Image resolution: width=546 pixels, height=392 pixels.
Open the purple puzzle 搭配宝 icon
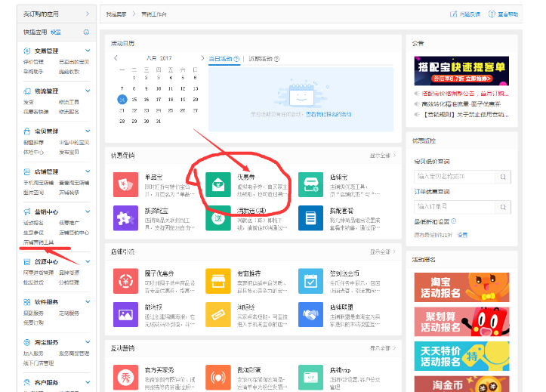point(125,218)
